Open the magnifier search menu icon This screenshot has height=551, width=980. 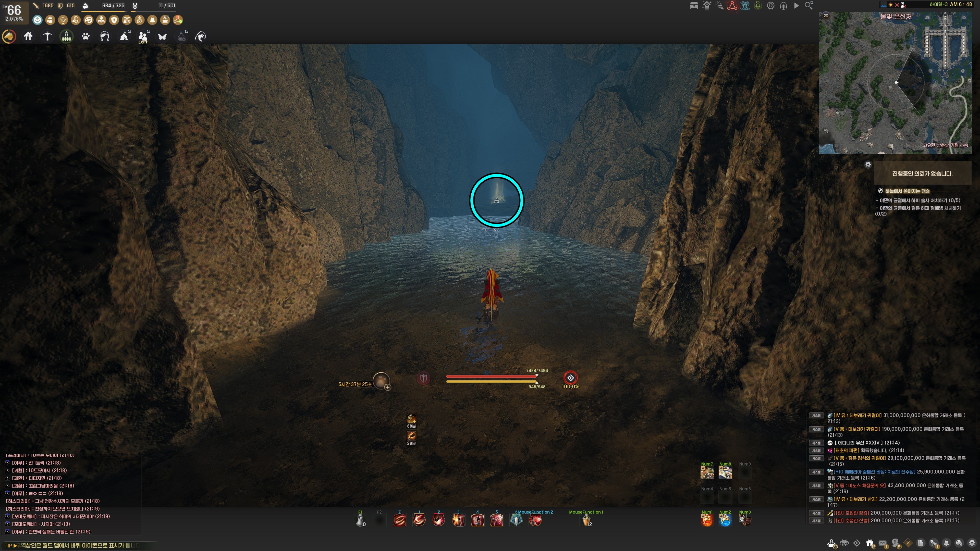[808, 6]
